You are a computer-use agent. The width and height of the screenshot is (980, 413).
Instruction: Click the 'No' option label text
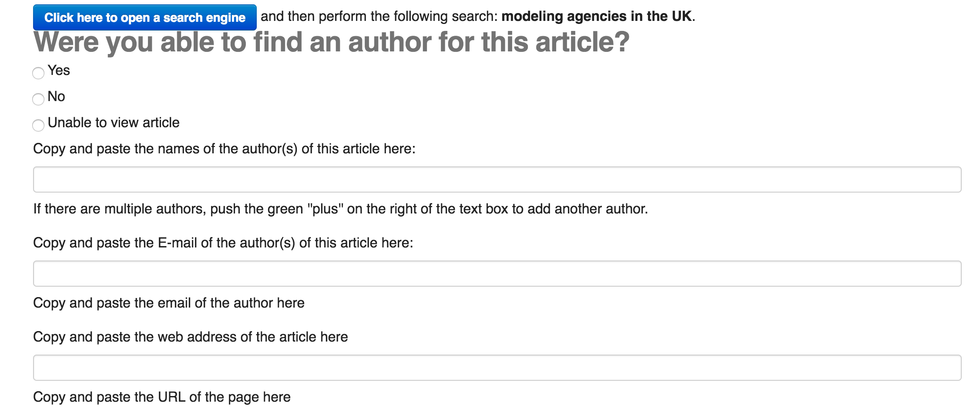pos(57,97)
